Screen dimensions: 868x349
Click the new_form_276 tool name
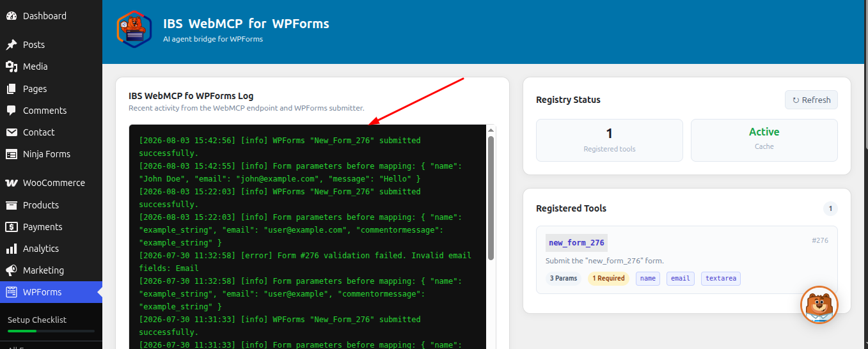pyautogui.click(x=576, y=243)
